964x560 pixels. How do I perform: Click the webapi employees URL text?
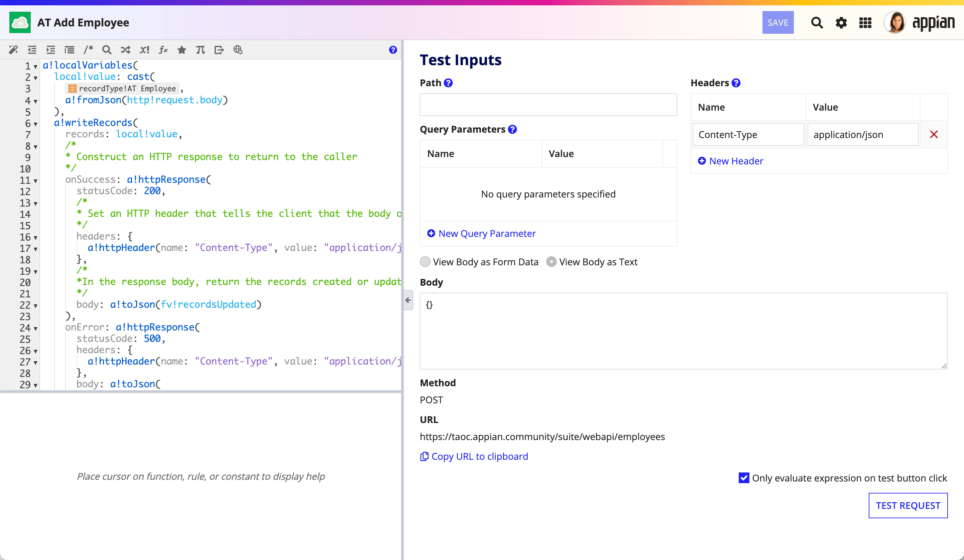pos(543,436)
